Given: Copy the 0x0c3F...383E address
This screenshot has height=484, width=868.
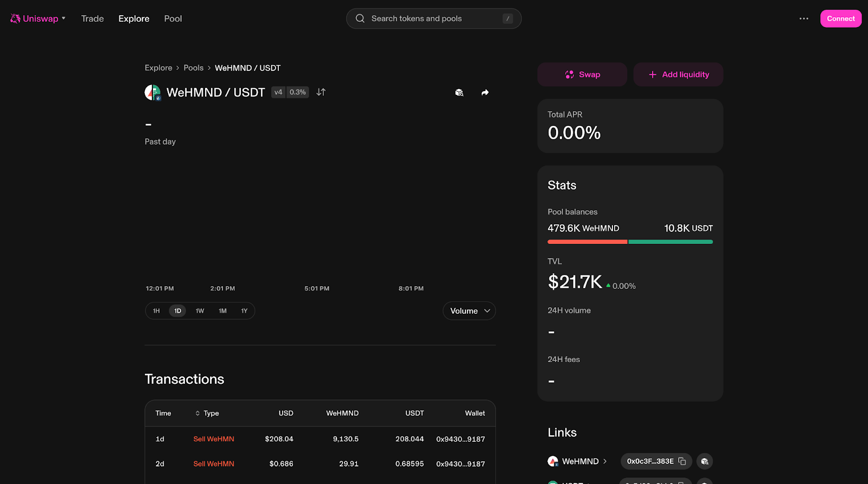Looking at the screenshot, I should (656, 461).
